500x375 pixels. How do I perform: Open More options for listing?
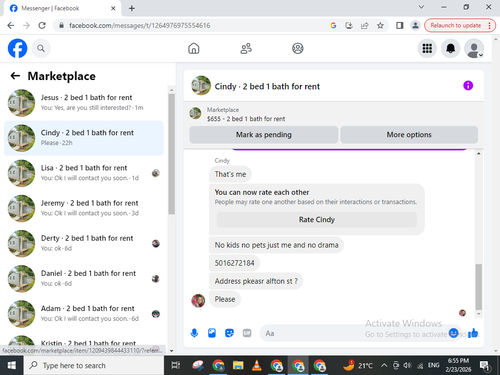(x=409, y=135)
